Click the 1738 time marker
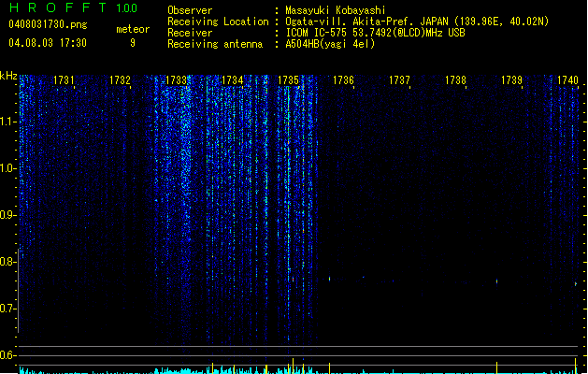 pos(455,80)
